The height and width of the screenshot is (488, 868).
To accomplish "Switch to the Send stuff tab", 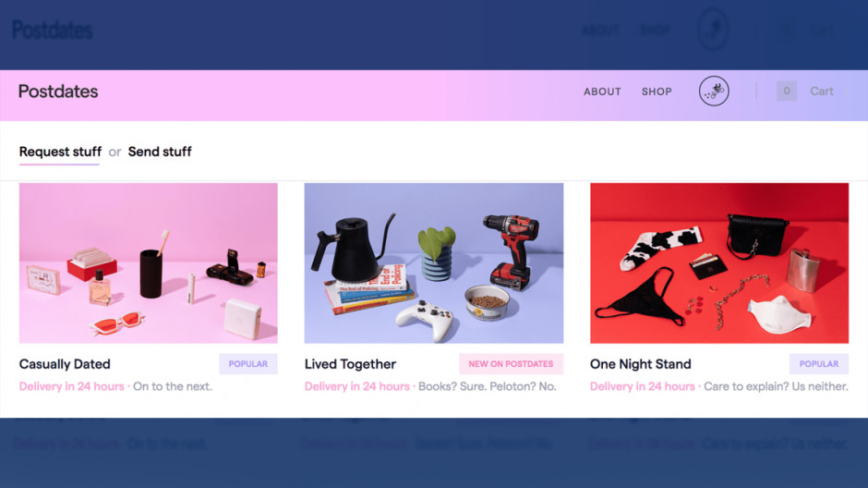I will coord(160,152).
